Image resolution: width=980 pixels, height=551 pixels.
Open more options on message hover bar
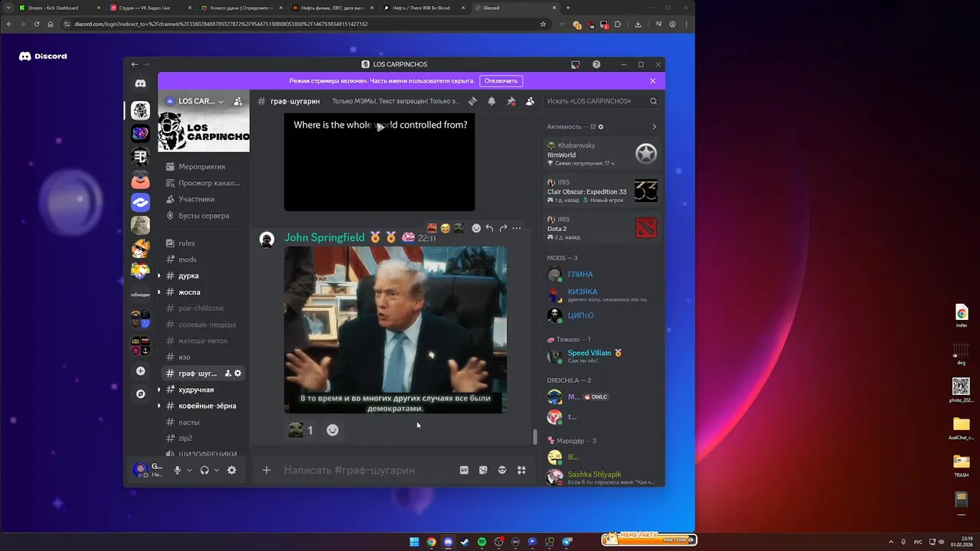[x=517, y=228]
